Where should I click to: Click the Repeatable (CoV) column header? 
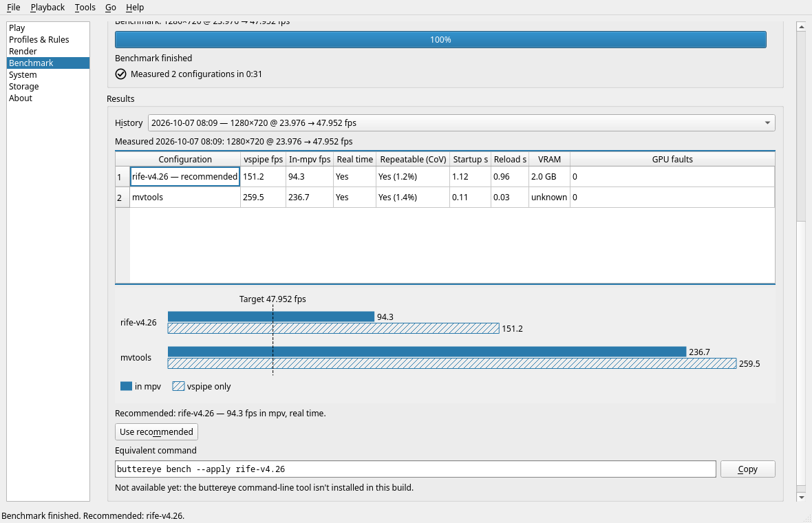tap(413, 159)
